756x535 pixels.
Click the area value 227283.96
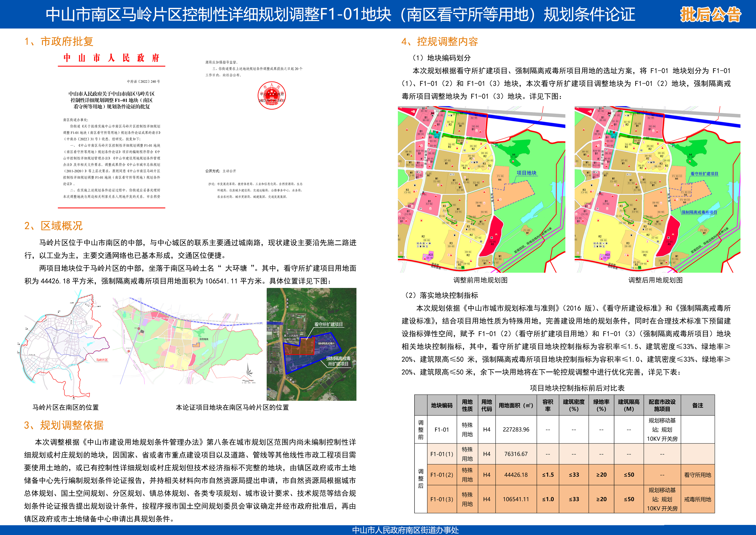pos(516,430)
